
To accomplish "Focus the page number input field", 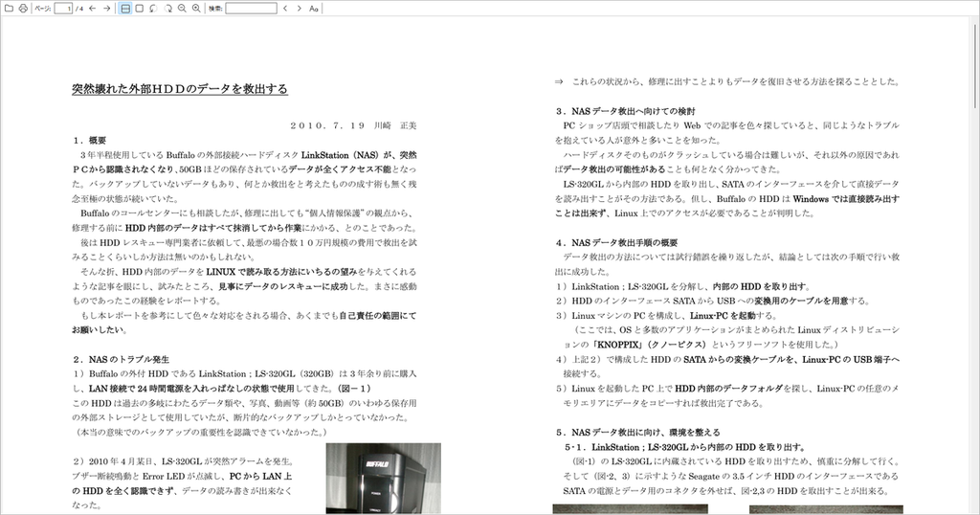I will [63, 9].
